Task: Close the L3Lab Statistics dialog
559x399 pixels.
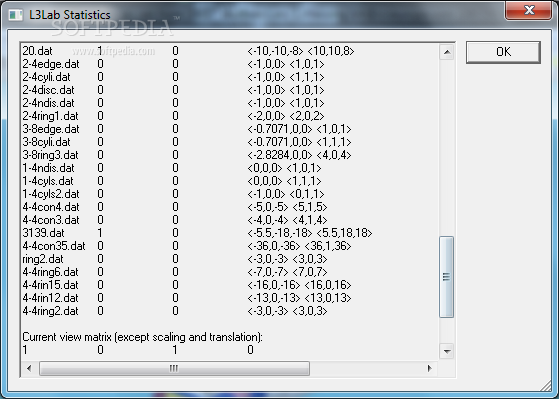Action: point(529,10)
